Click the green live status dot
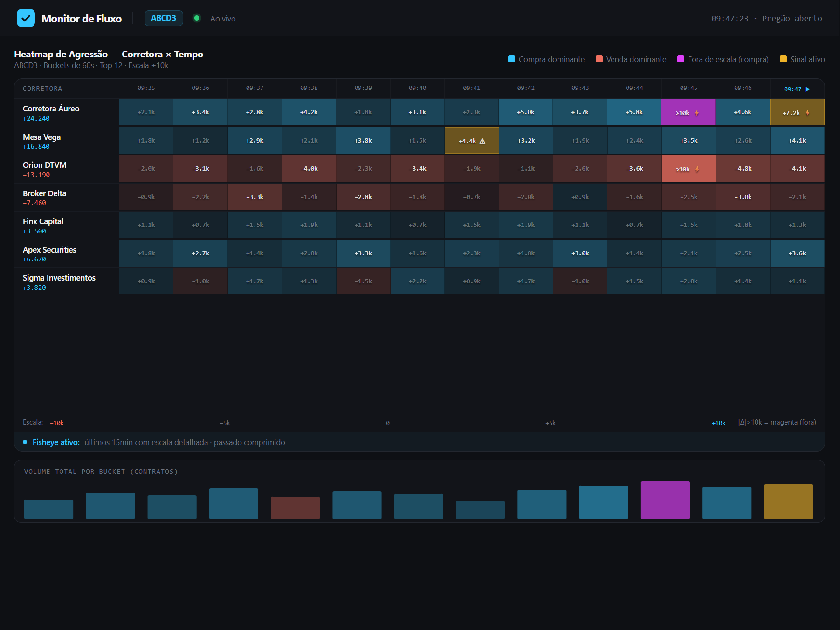The width and height of the screenshot is (840, 630). coord(197,18)
